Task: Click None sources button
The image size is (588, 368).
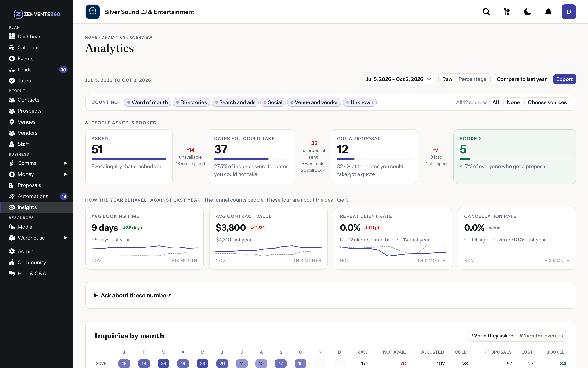Action: (513, 102)
